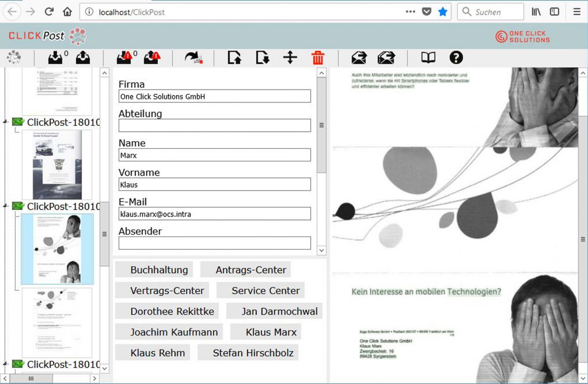Click the forward document arrow icon
588x384 pixels.
[193, 58]
